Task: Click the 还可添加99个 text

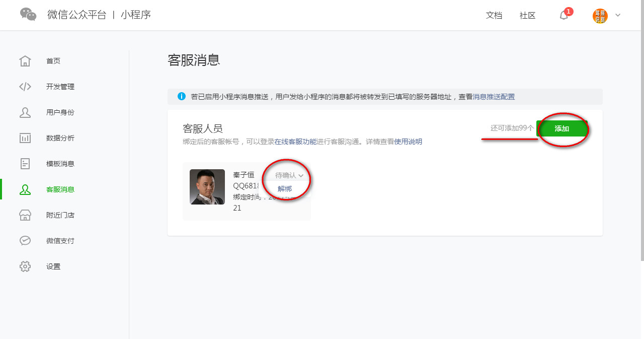Action: coord(512,128)
